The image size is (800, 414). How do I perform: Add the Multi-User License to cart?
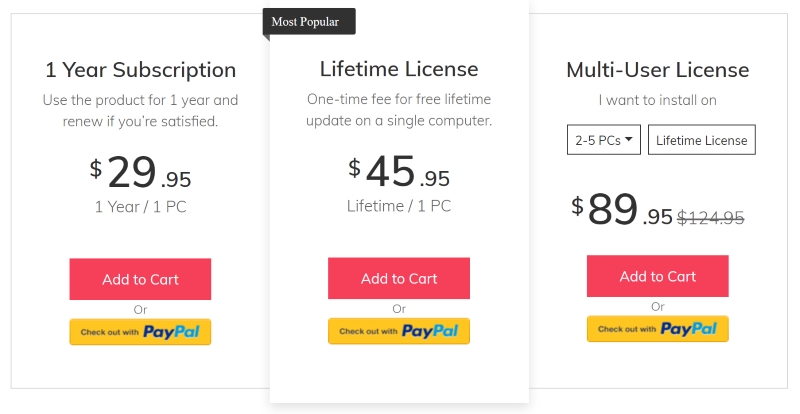click(x=658, y=276)
